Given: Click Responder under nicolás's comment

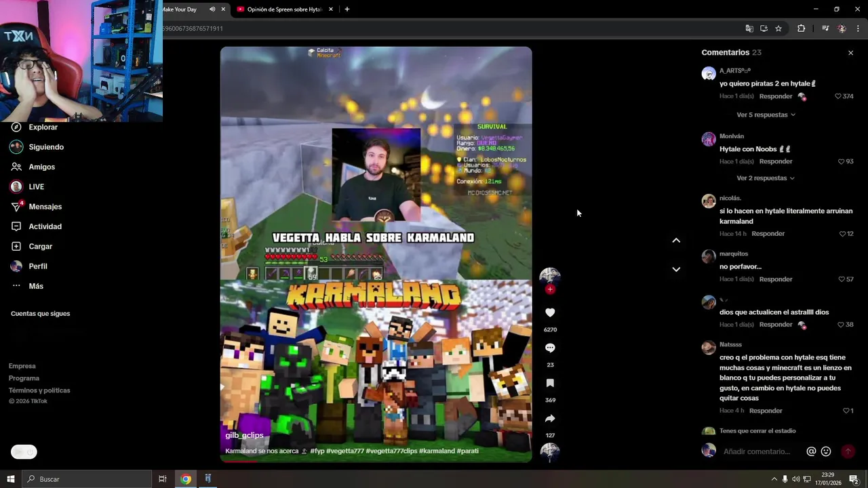Looking at the screenshot, I should pos(768,234).
